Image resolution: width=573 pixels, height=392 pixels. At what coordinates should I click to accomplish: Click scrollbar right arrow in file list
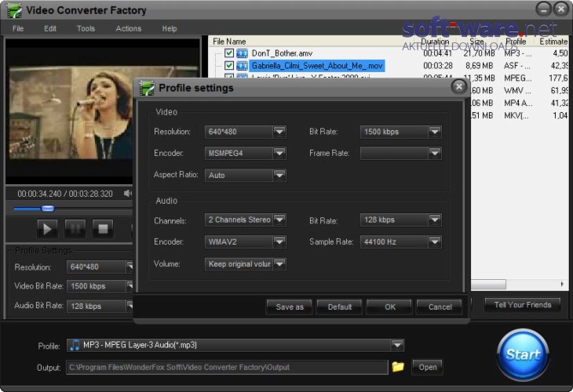(562, 284)
